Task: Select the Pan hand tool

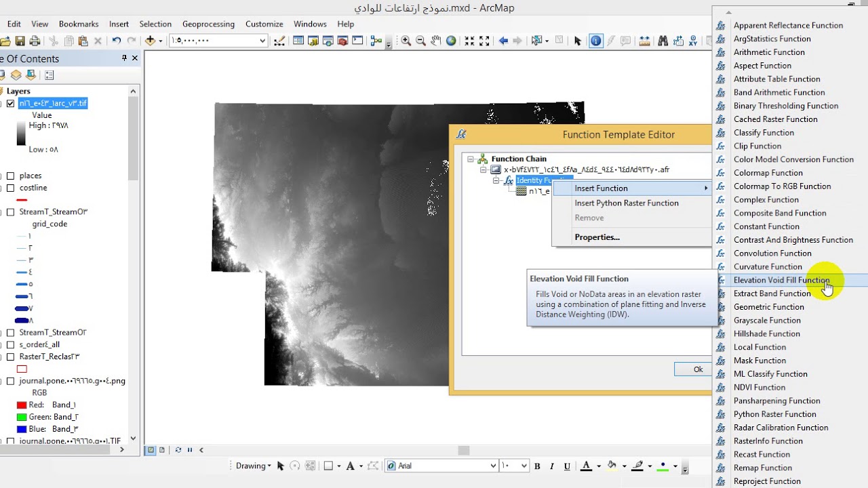Action: 436,41
